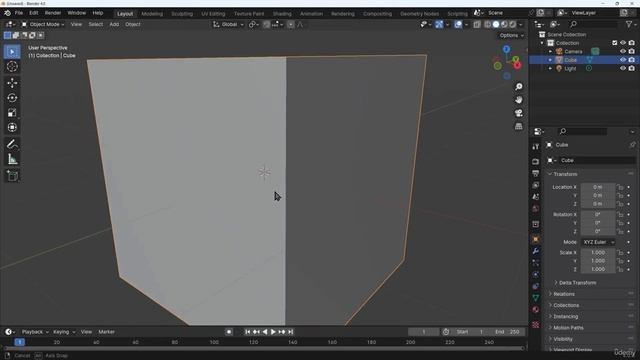The image size is (640, 360).
Task: Select the Annotate tool
Action: coord(12,144)
